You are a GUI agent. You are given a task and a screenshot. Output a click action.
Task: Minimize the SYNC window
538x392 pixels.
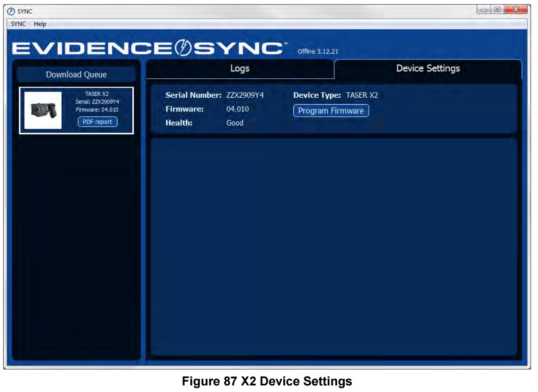point(483,10)
